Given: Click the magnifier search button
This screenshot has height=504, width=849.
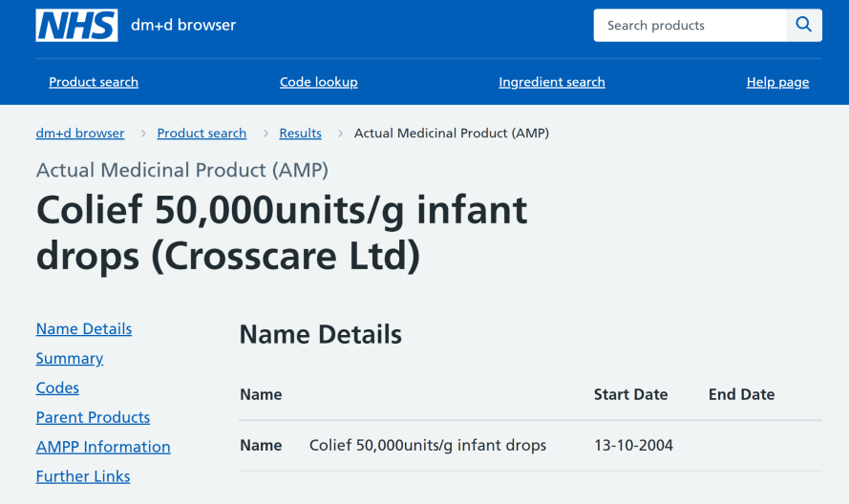Looking at the screenshot, I should point(804,25).
